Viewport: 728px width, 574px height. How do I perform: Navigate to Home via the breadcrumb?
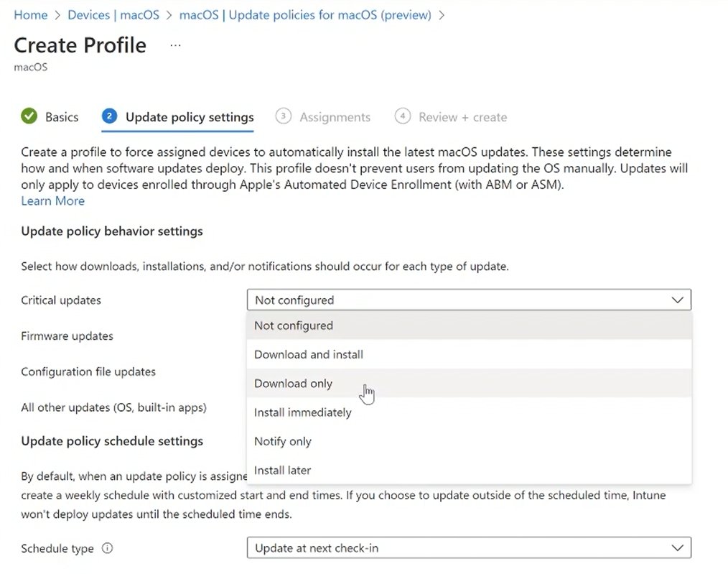30,14
